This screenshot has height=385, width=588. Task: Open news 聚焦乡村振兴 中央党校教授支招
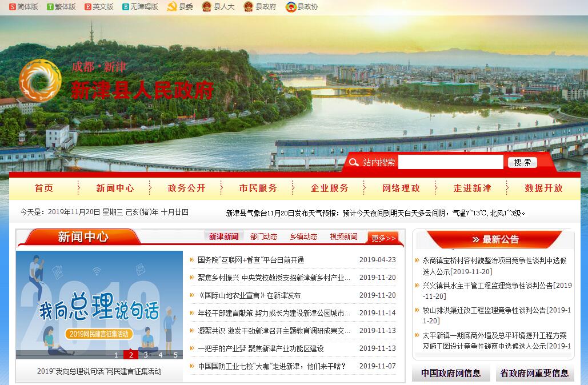pyautogui.click(x=274, y=278)
